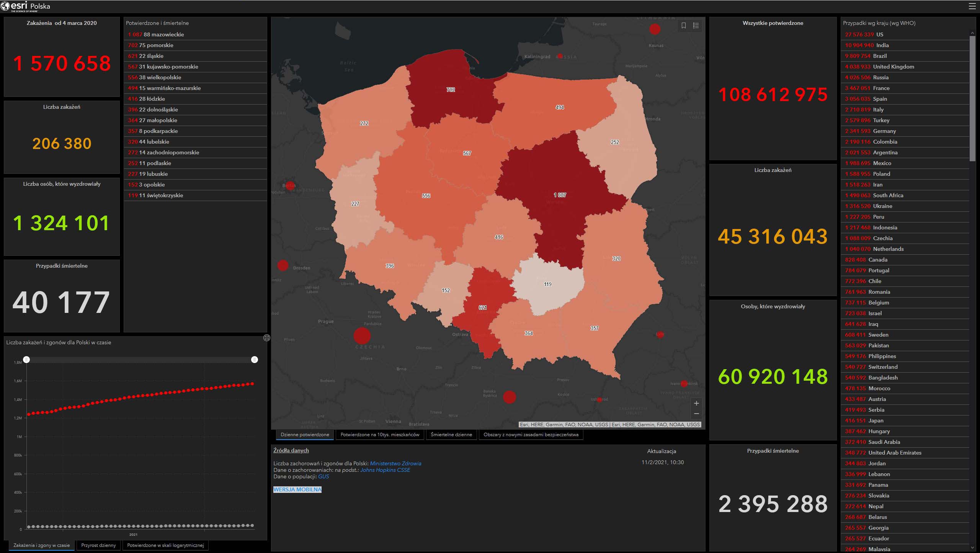
Task: Grab the right chart range slider handle
Action: (x=255, y=360)
